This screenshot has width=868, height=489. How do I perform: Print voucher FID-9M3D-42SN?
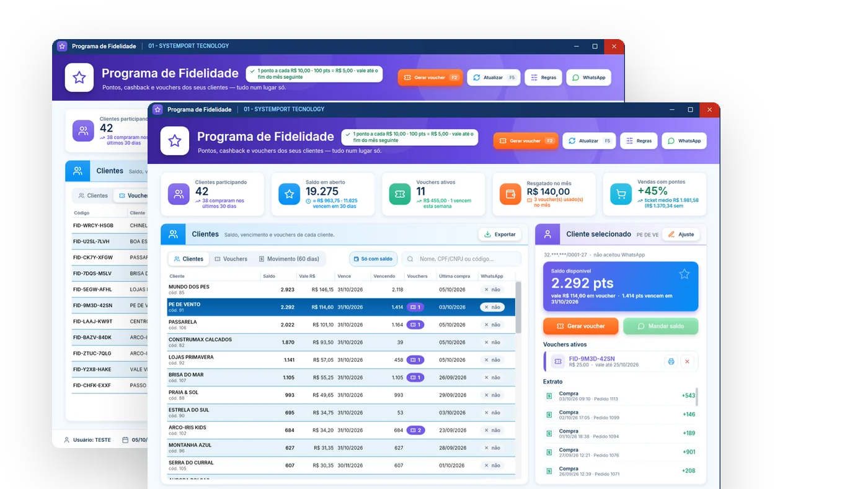[x=671, y=361]
